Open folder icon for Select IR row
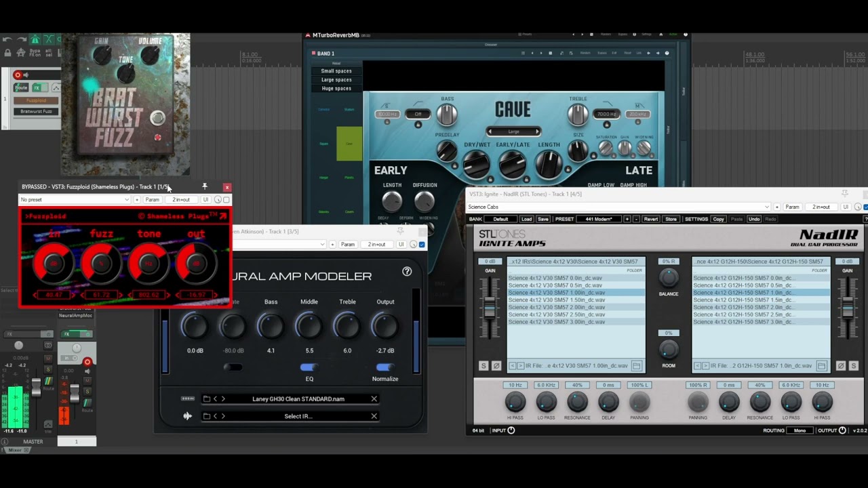868x488 pixels. 207,416
